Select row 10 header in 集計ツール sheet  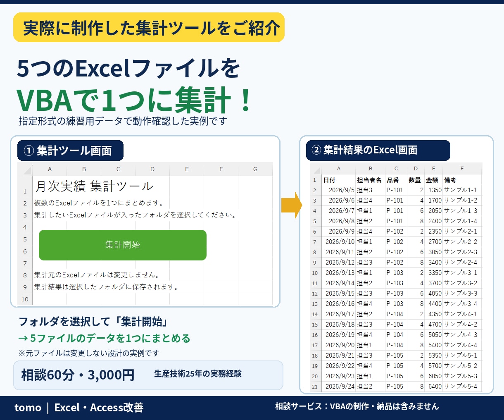[25, 299]
